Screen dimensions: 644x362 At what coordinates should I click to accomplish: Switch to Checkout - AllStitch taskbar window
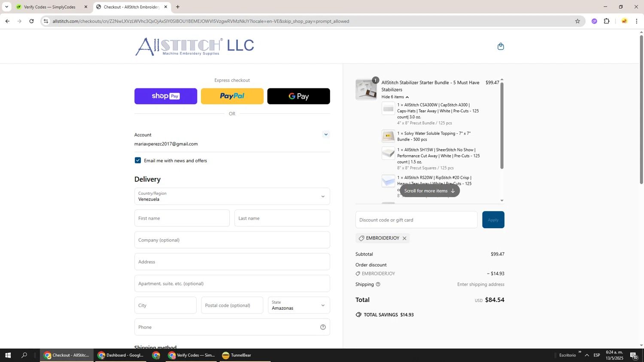[x=67, y=355]
